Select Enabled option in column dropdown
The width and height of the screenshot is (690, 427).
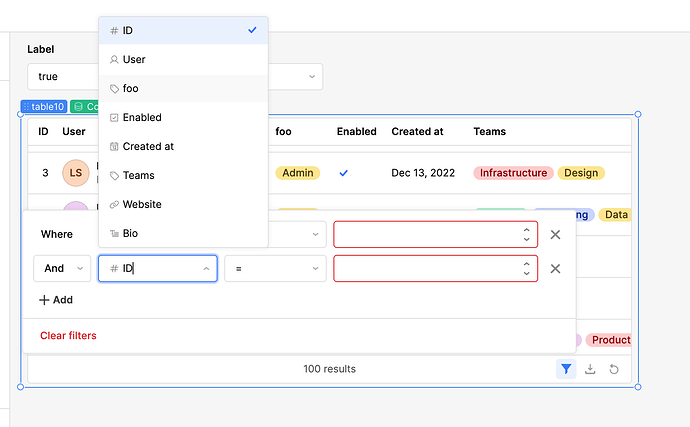pos(142,117)
